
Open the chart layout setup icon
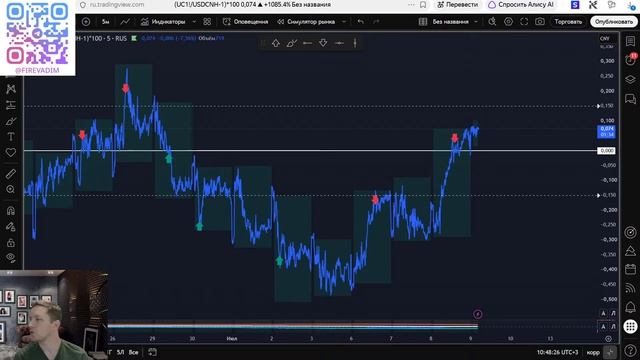pos(423,22)
